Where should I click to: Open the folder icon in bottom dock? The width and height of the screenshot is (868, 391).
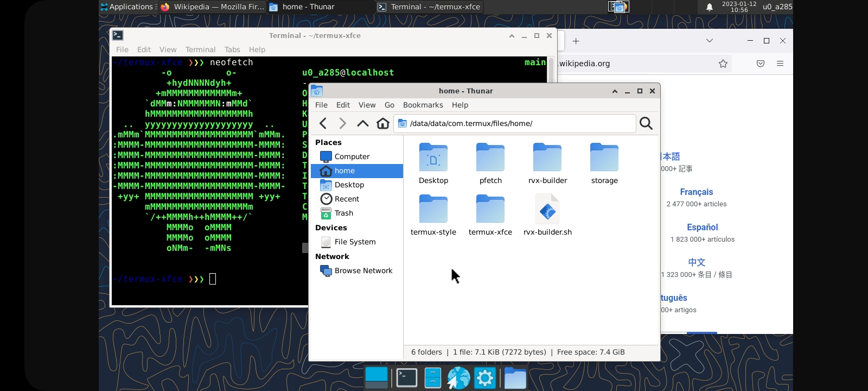click(x=515, y=378)
